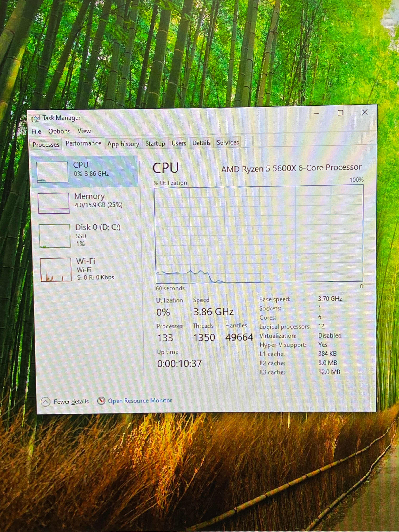Click the Logical processors value 12
The height and width of the screenshot is (532, 399).
tap(321, 326)
